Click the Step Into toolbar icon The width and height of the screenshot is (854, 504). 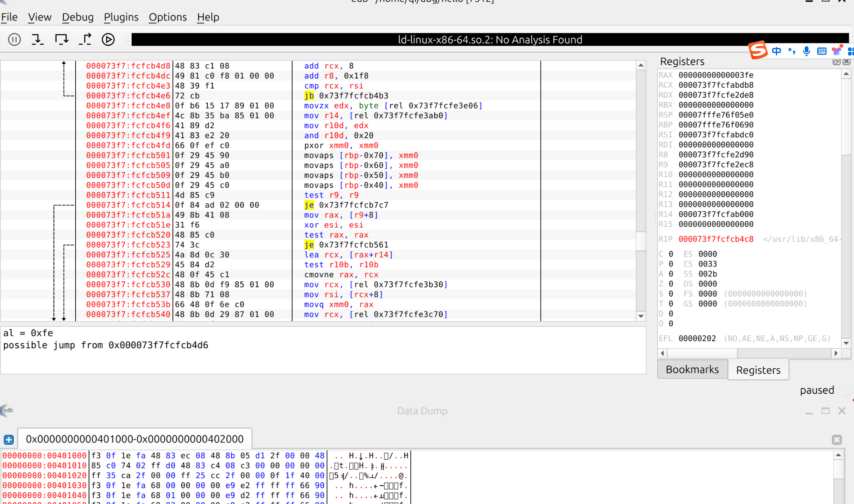click(37, 40)
